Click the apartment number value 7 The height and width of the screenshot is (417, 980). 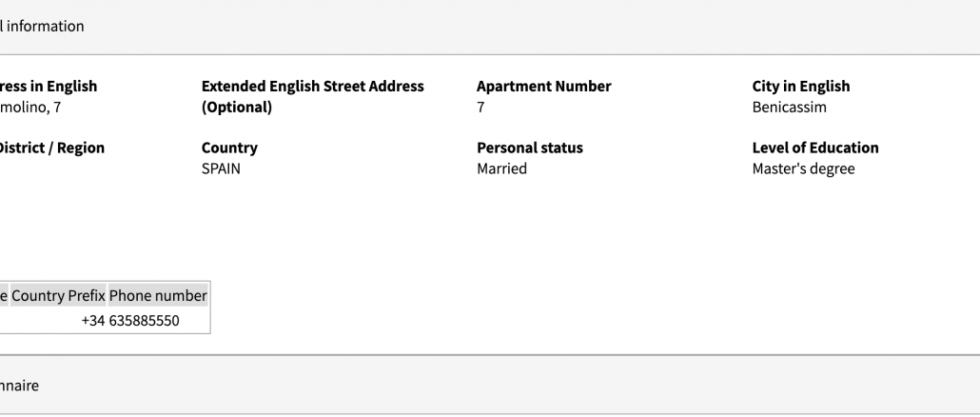(480, 108)
